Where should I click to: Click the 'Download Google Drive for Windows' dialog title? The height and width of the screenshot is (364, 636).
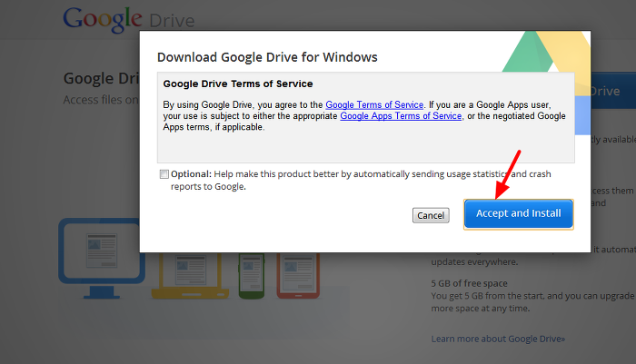coord(267,58)
